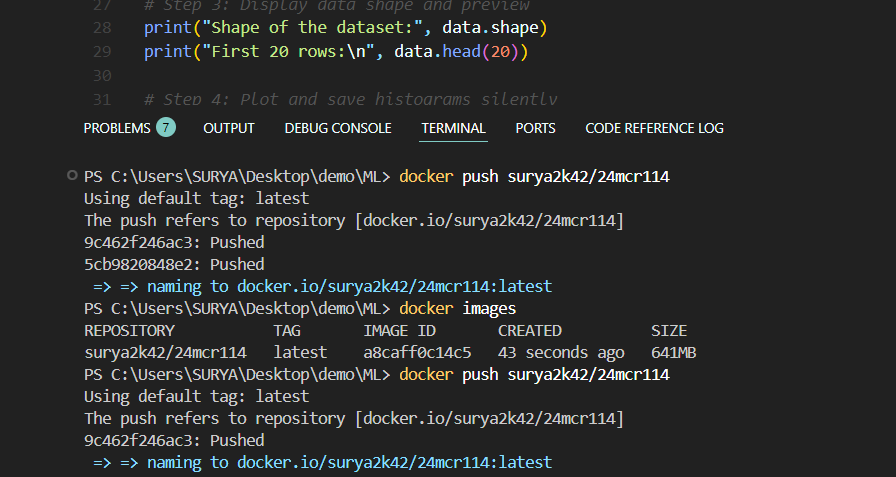Image resolution: width=896 pixels, height=477 pixels.
Task: Click second docker push command below images table
Action: pos(534,375)
